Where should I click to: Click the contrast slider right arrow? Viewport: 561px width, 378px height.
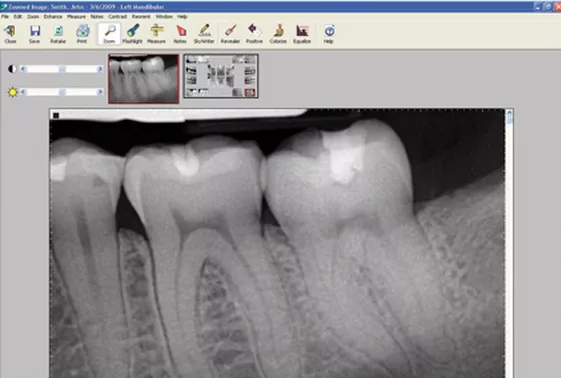[100, 69]
